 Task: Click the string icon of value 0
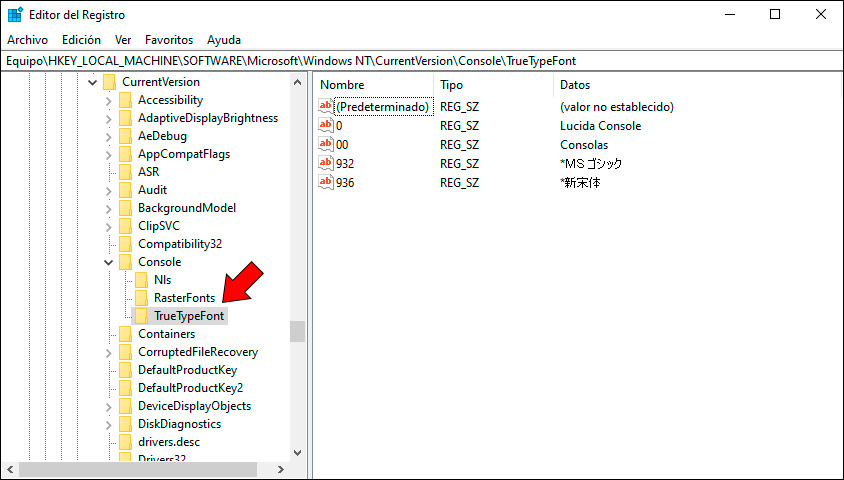(x=326, y=125)
